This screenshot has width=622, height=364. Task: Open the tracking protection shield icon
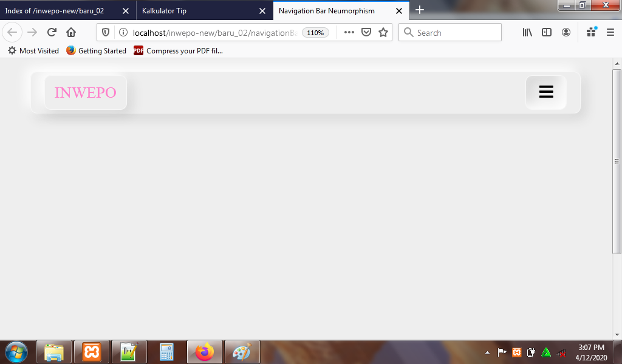pyautogui.click(x=106, y=33)
